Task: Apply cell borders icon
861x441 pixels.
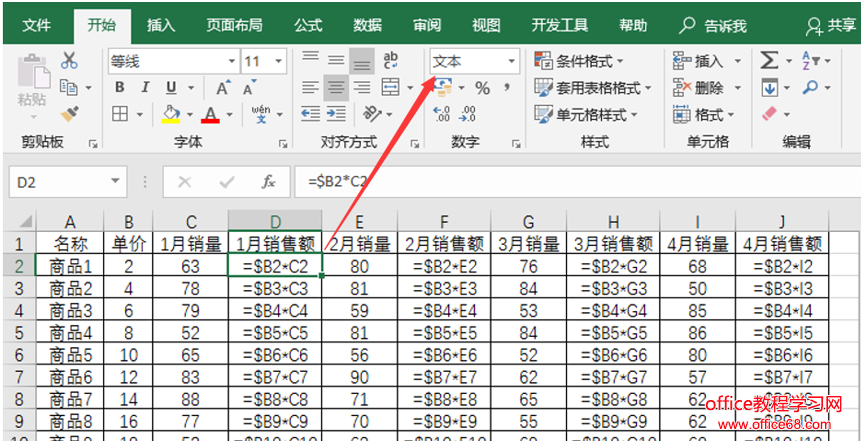Action: [x=120, y=114]
